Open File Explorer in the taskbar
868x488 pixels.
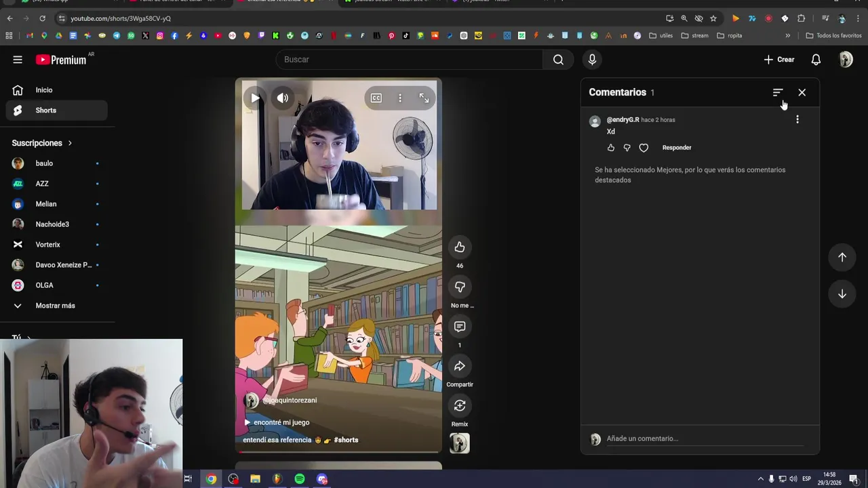256,479
